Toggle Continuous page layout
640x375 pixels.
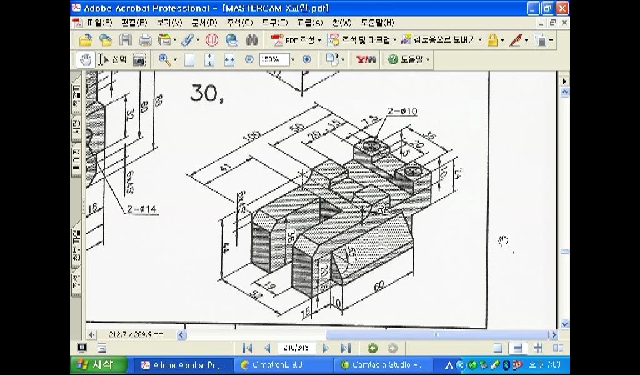(x=518, y=348)
